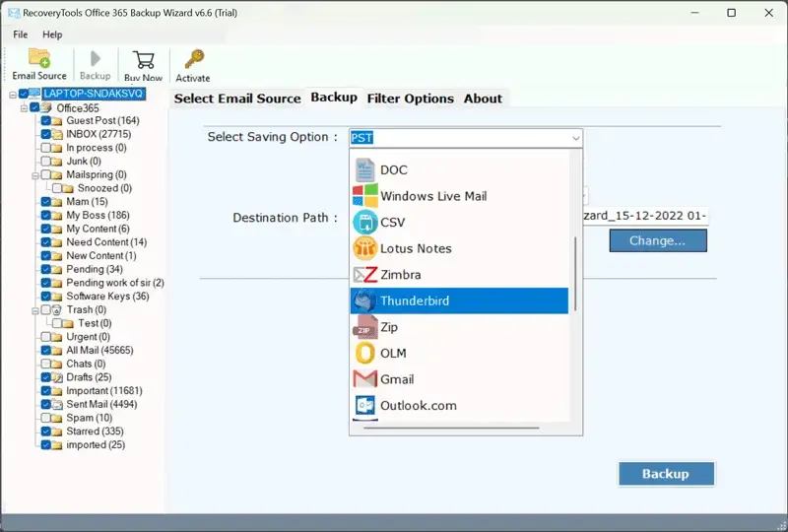Choose the Lotus Notes icon in list
Screen dimensions: 788x532
(x=365, y=248)
